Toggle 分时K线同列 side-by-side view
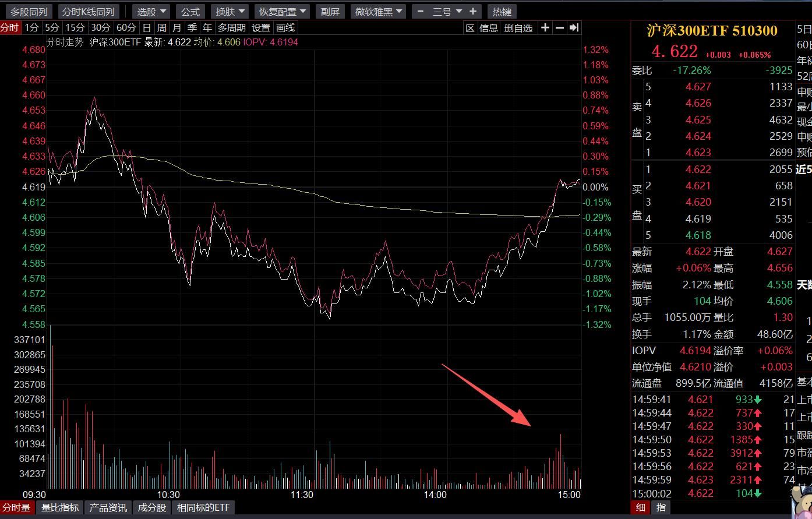This screenshot has height=519, width=812. tap(89, 12)
